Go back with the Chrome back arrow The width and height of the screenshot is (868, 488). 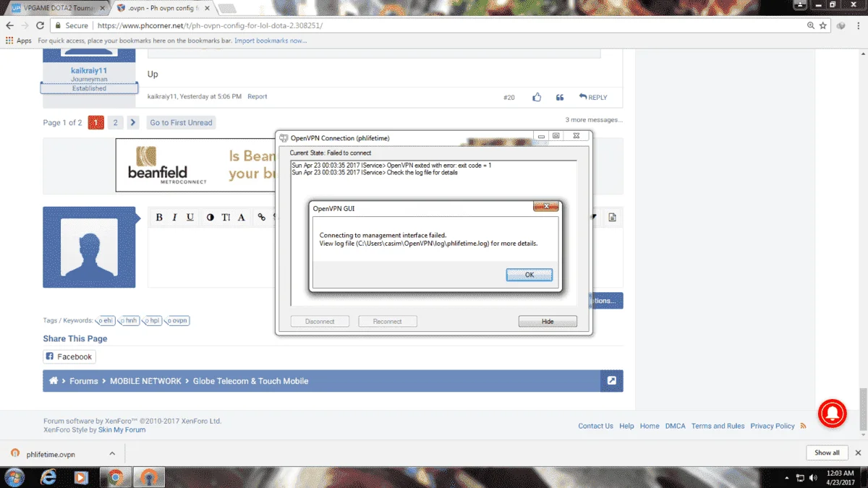point(9,25)
